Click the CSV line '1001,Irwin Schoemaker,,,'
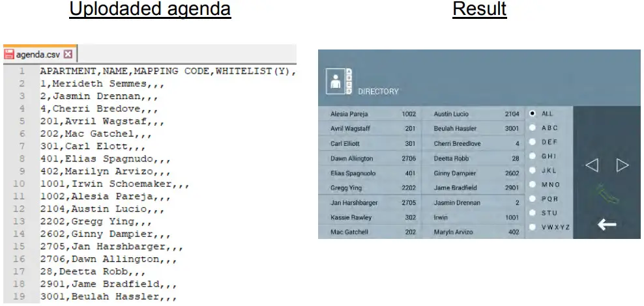 (x=115, y=184)
